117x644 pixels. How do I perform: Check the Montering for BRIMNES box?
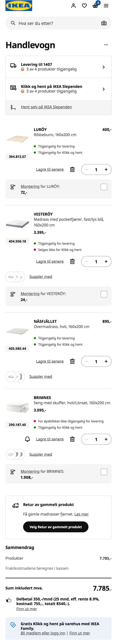(x=104, y=472)
